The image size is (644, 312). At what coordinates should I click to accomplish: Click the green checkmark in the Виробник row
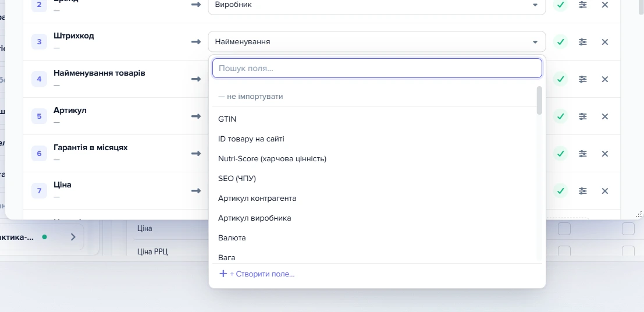[561, 5]
